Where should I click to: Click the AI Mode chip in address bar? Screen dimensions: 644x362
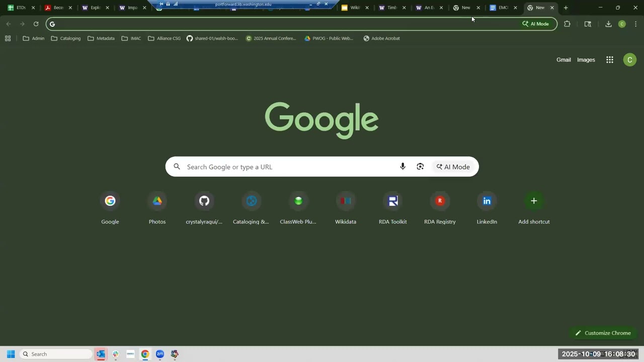pos(536,24)
